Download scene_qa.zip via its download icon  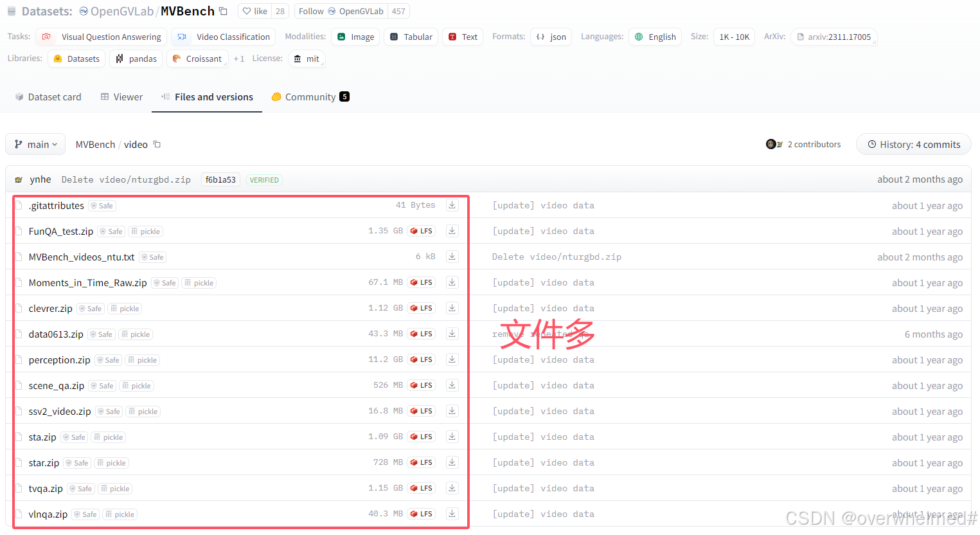[x=452, y=385]
